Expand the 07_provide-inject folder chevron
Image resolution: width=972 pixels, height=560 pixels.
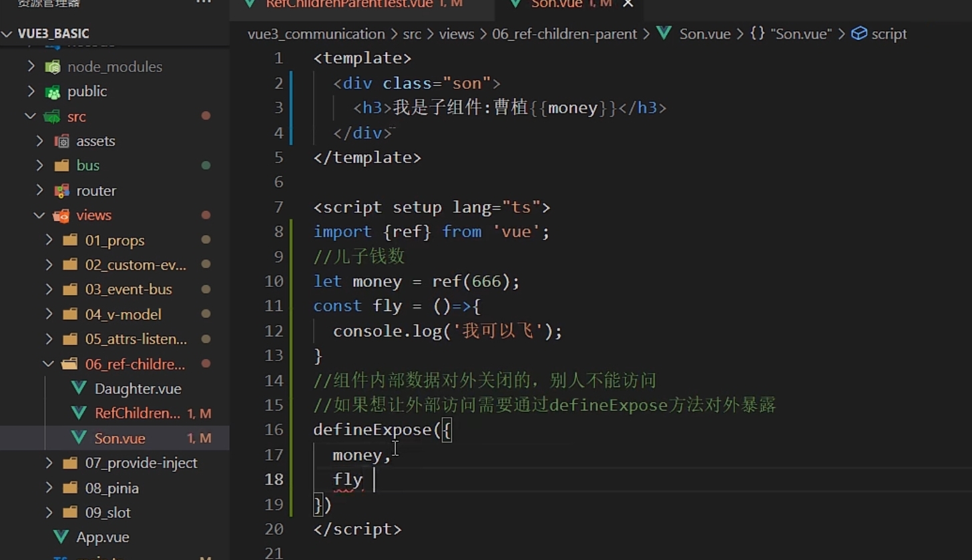click(x=49, y=463)
